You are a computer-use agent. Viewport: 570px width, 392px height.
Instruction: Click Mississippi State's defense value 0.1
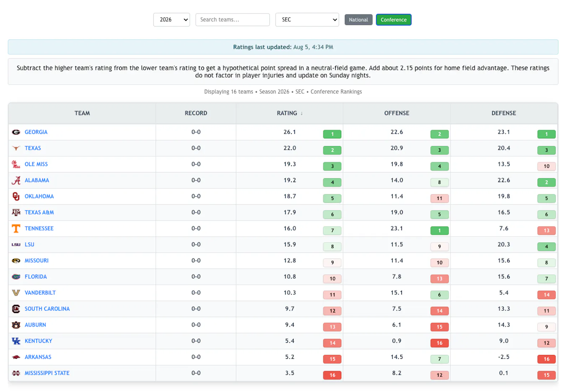pyautogui.click(x=504, y=373)
